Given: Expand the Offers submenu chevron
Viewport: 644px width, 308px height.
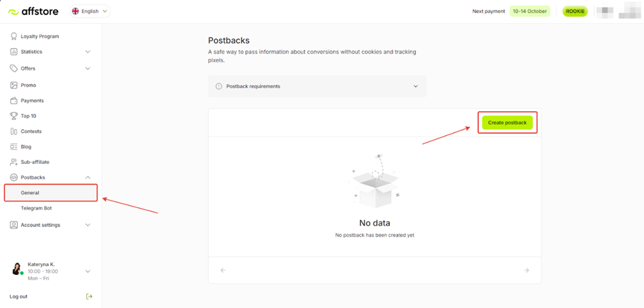Looking at the screenshot, I should [88, 69].
